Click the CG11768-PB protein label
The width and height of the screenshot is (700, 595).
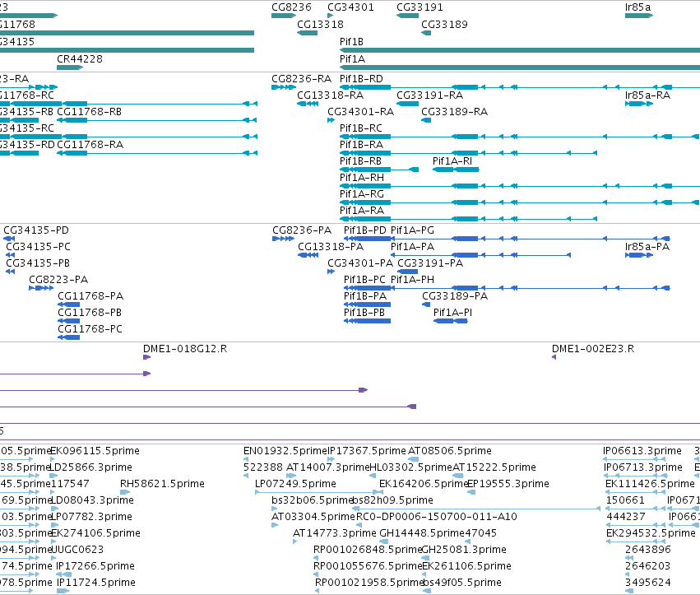pyautogui.click(x=90, y=313)
